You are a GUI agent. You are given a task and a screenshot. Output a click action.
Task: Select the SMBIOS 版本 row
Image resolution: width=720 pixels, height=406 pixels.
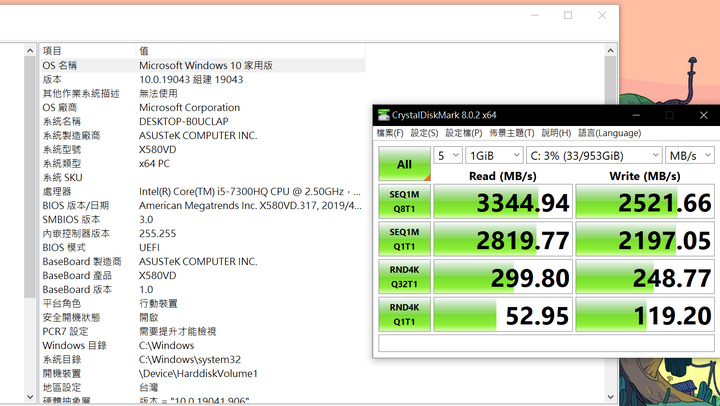point(202,220)
